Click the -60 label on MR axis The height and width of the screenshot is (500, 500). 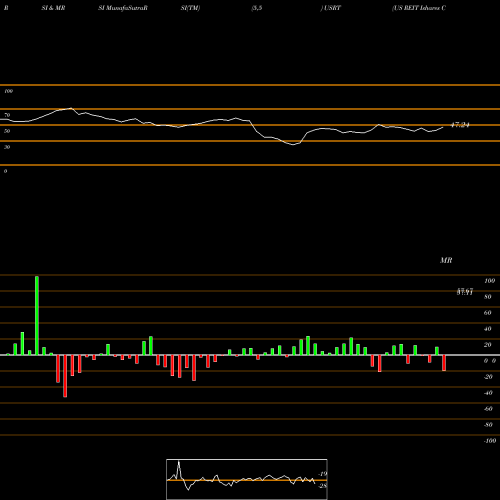488,409
